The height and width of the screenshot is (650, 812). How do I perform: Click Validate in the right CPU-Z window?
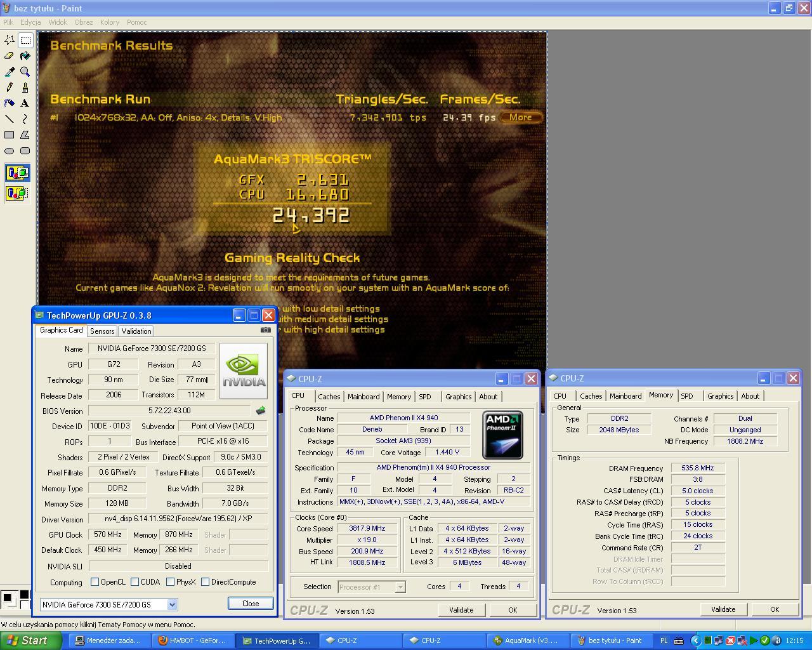tap(723, 609)
